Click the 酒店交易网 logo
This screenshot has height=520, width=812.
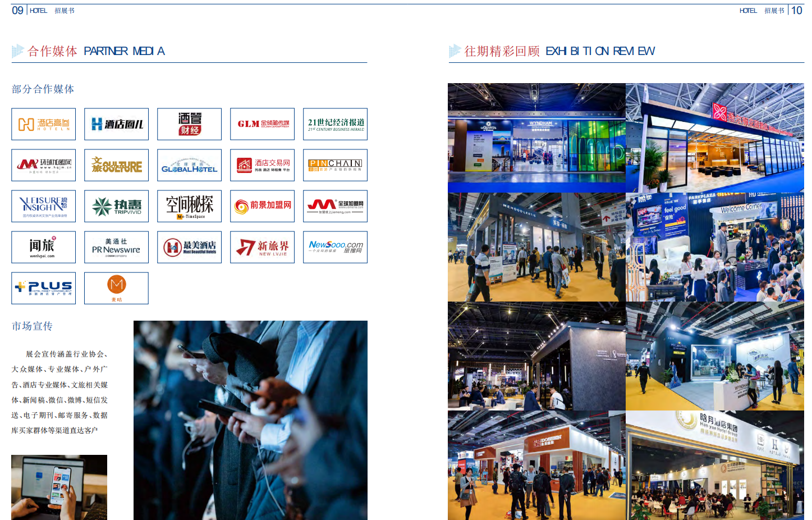tap(262, 165)
